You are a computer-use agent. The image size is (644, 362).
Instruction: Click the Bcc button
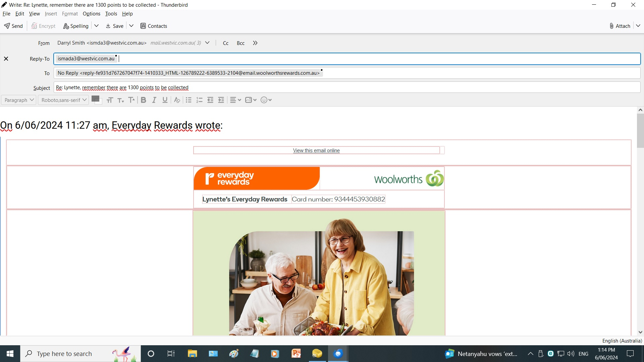coord(240,43)
